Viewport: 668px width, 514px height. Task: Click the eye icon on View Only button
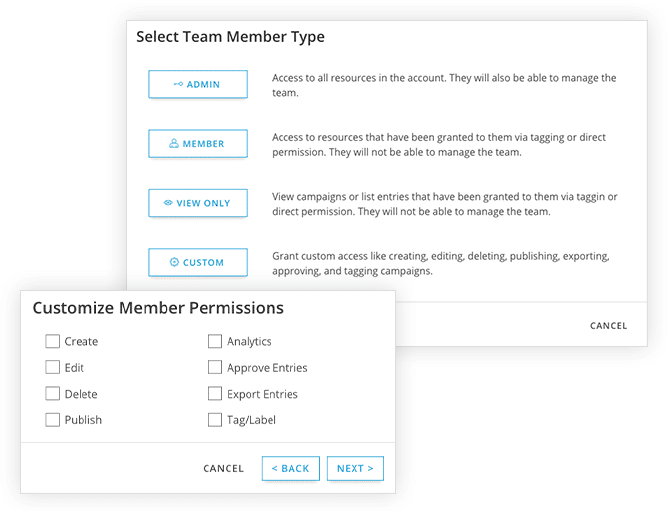pyautogui.click(x=168, y=203)
